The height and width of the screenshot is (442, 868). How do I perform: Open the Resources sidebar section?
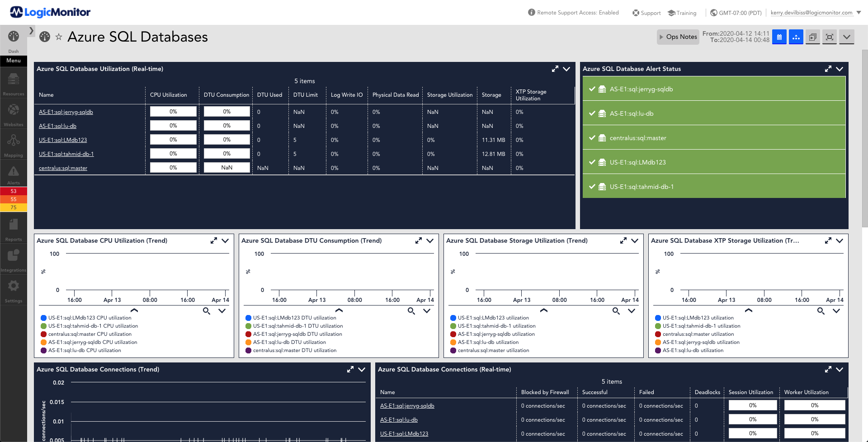click(x=14, y=83)
